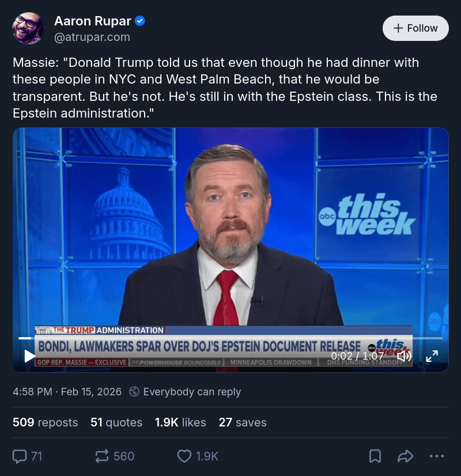Toggle the video mute speaker icon
The image size is (461, 476).
coord(405,356)
